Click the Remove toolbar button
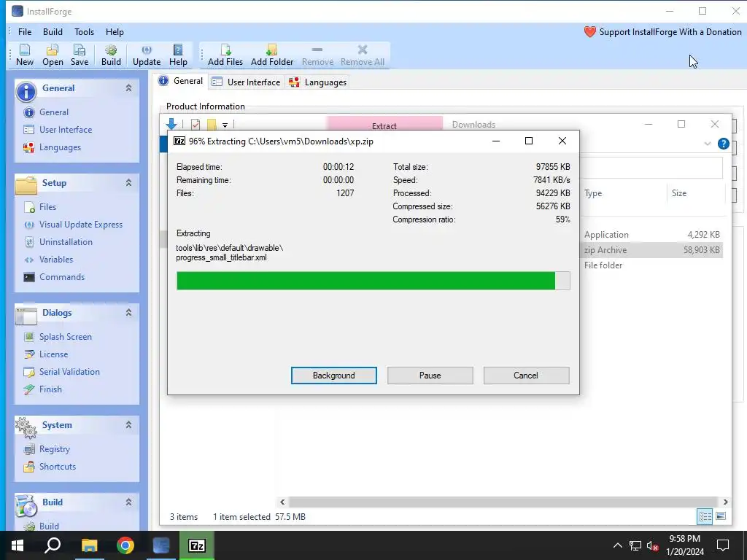Image resolution: width=747 pixels, height=560 pixels. click(x=317, y=55)
